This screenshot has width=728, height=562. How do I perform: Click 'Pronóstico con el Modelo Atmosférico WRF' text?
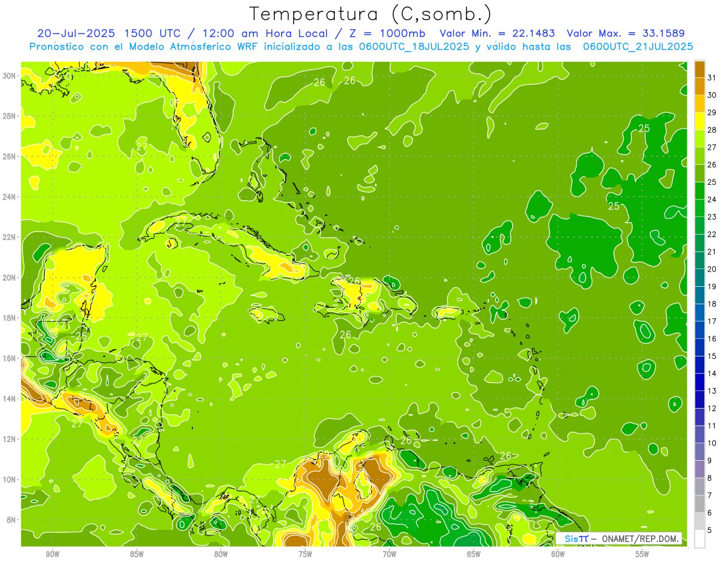click(x=145, y=46)
